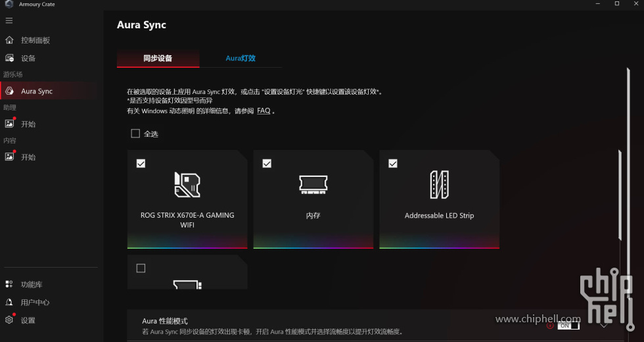Click the 开始 icon under 助理
644x342 pixels.
coord(9,124)
